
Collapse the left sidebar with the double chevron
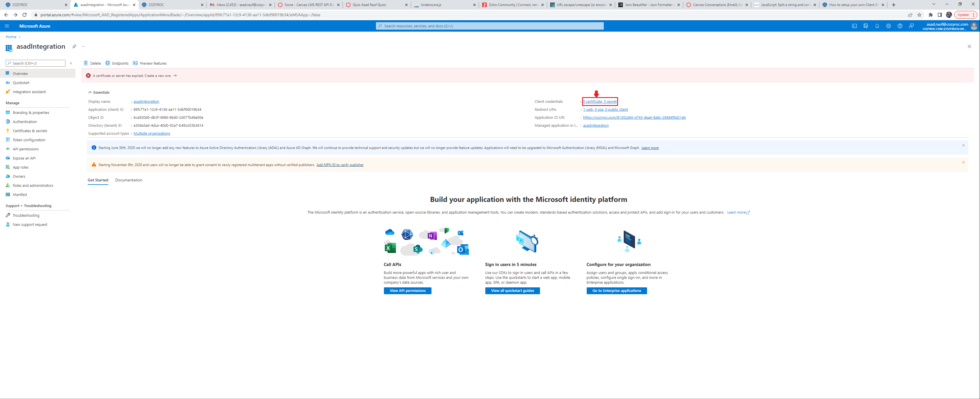point(71,63)
